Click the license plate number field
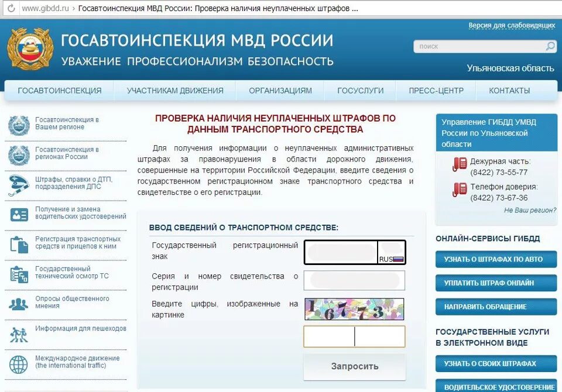The image size is (562, 392). coord(341,252)
